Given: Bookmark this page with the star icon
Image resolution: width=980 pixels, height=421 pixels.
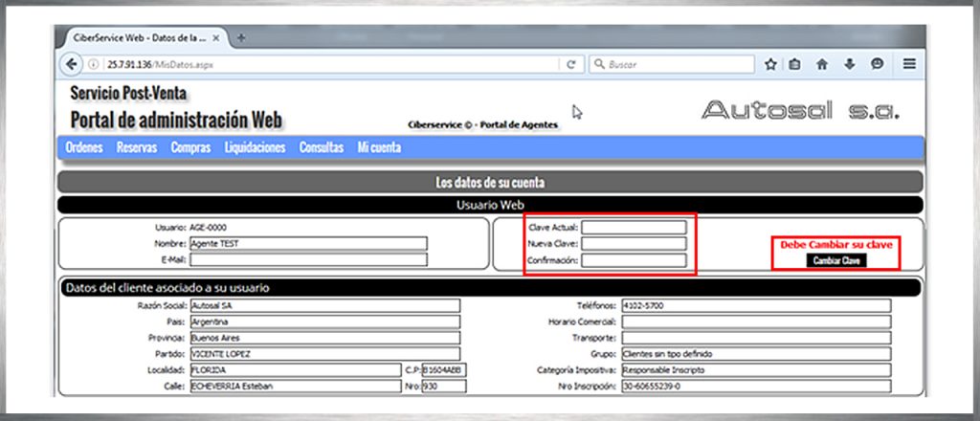Looking at the screenshot, I should coord(770,64).
